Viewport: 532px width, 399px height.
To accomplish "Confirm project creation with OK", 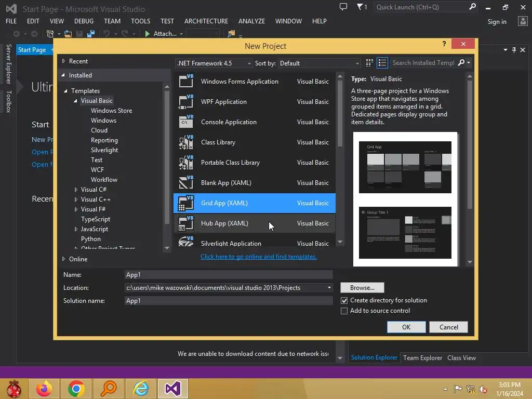I will point(406,327).
